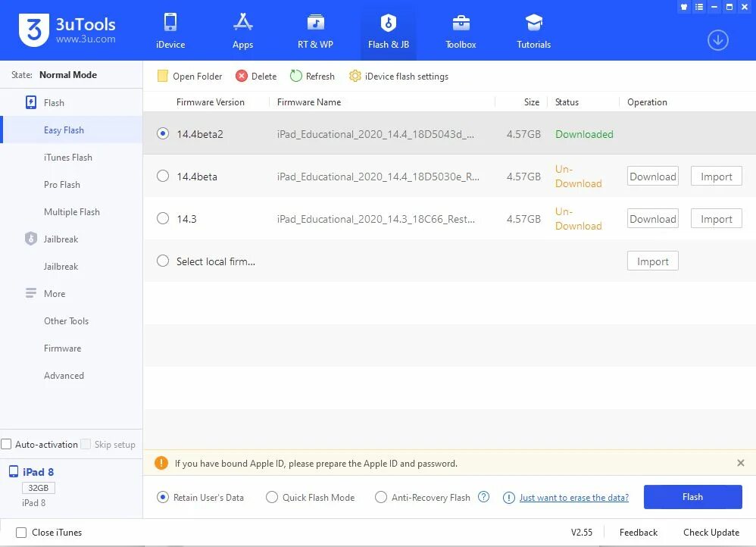The image size is (756, 547).
Task: Select Retain User's Data option
Action: pyautogui.click(x=162, y=497)
